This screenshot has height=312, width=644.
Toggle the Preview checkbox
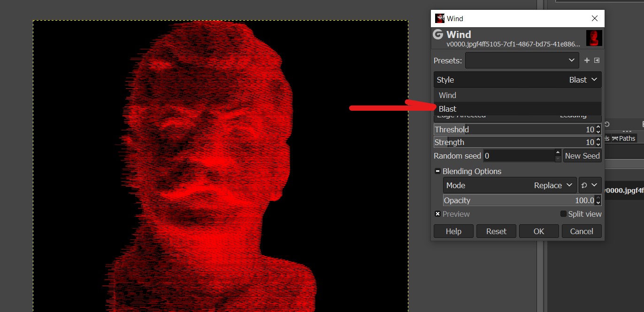[437, 214]
